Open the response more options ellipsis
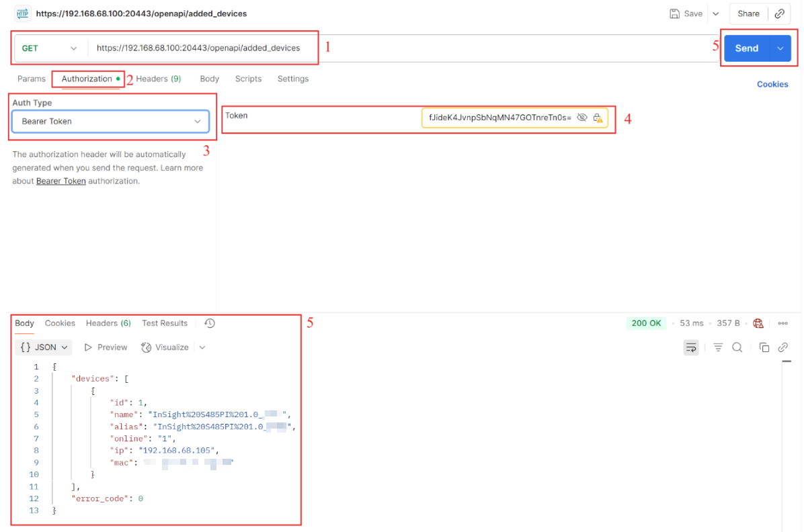The height and width of the screenshot is (532, 804). tap(782, 323)
